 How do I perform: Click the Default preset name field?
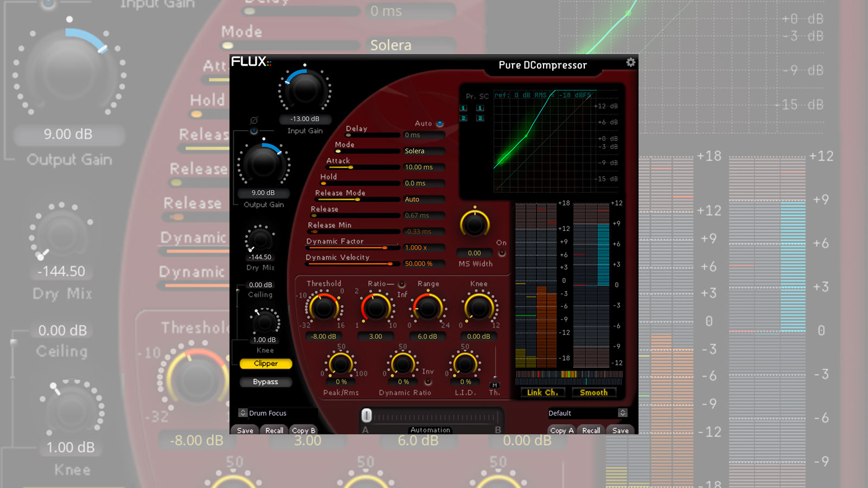pos(582,413)
